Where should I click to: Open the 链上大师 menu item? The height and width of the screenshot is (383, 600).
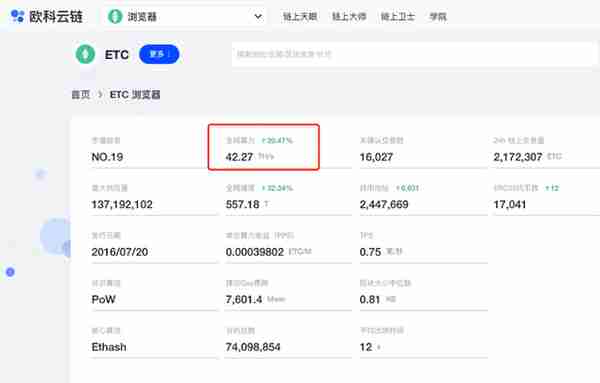coord(349,16)
